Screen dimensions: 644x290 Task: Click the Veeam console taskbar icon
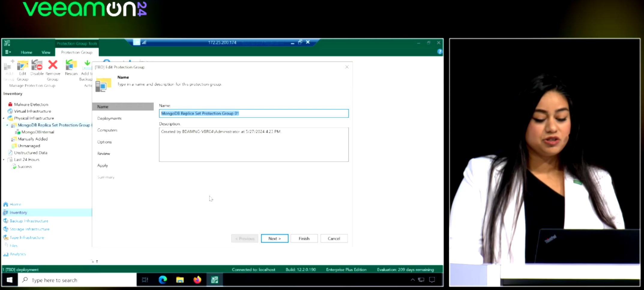click(x=215, y=280)
